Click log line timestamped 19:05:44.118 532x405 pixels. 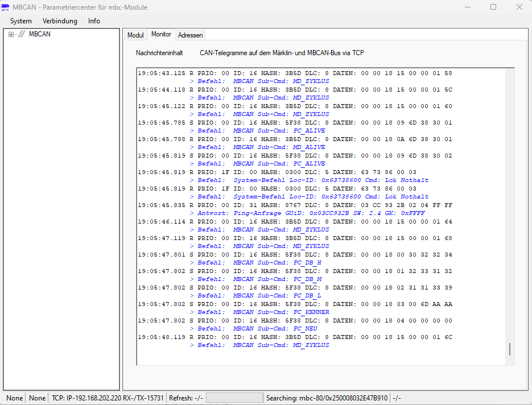click(295, 89)
